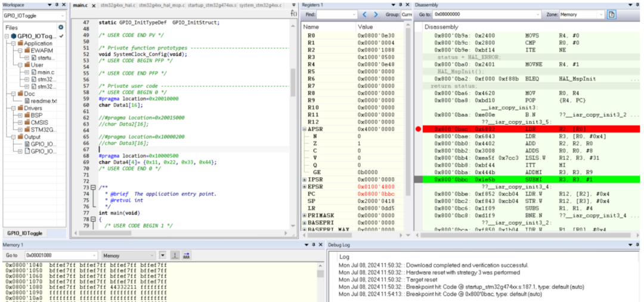Collapse the Output folder
This screenshot has height=302, width=644.
point(14,137)
